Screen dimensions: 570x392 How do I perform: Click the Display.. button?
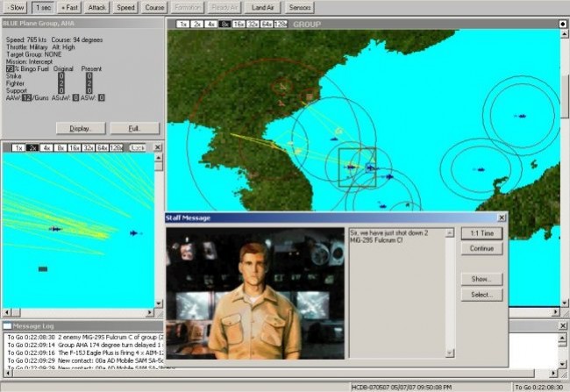tap(81, 128)
